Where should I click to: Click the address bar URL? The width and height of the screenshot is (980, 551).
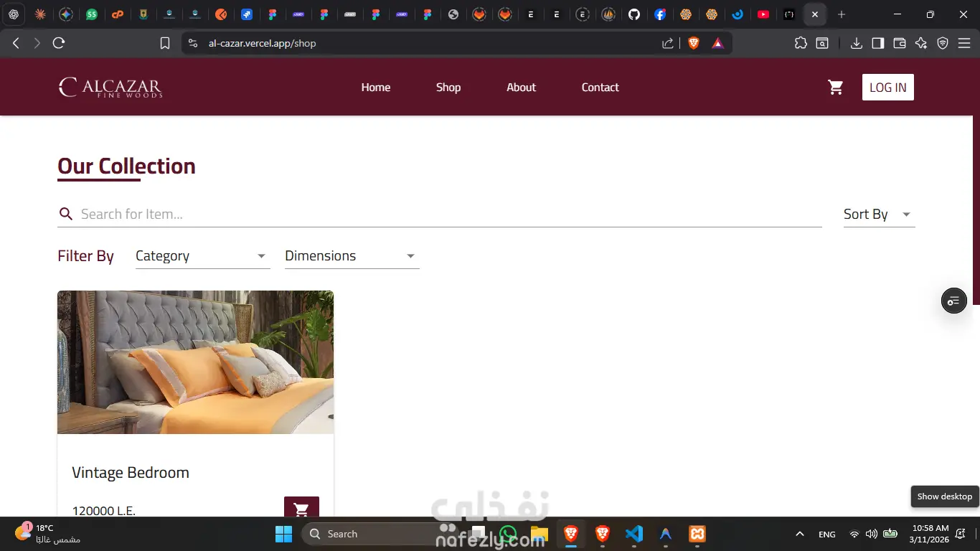point(263,43)
